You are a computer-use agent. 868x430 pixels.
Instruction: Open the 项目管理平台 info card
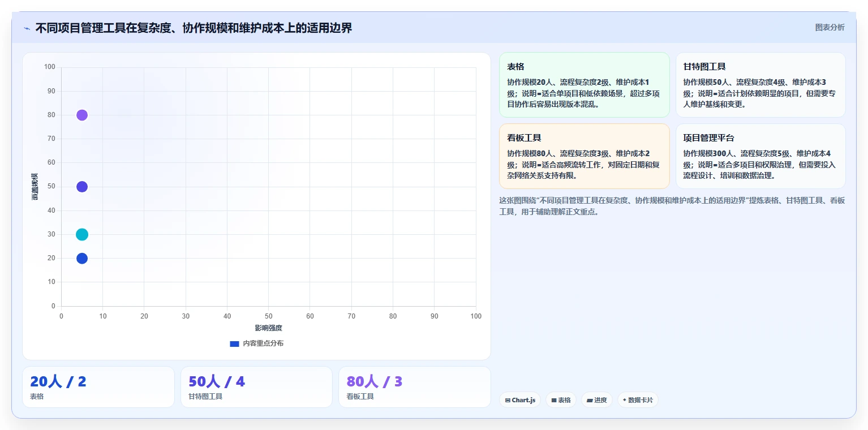coord(760,156)
